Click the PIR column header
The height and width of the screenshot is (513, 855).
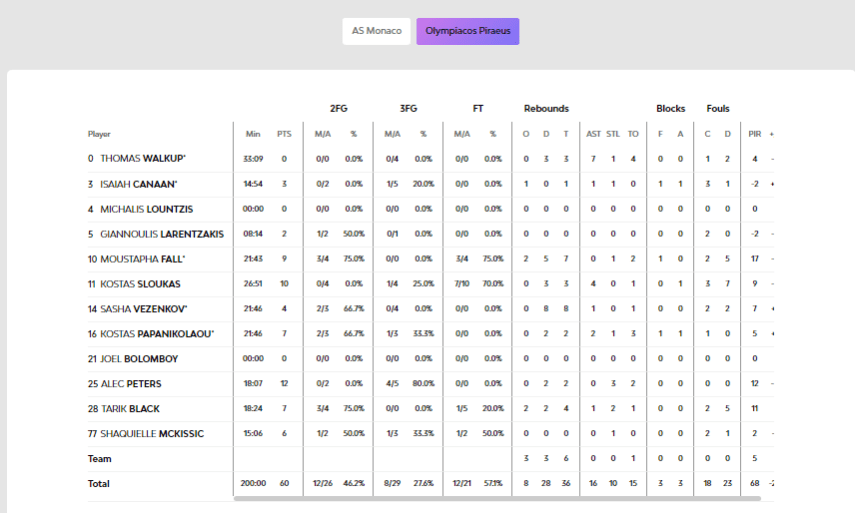(755, 134)
